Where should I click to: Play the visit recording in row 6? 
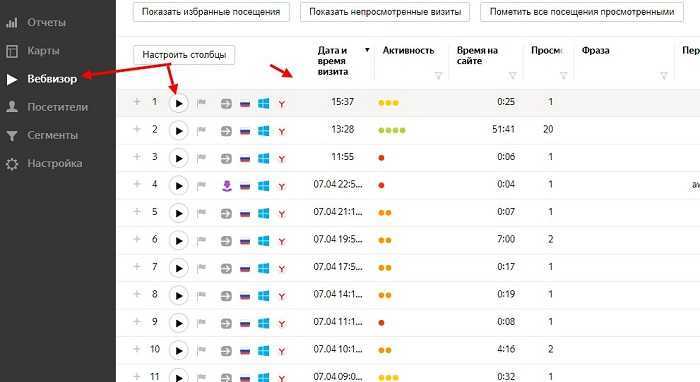pos(178,241)
